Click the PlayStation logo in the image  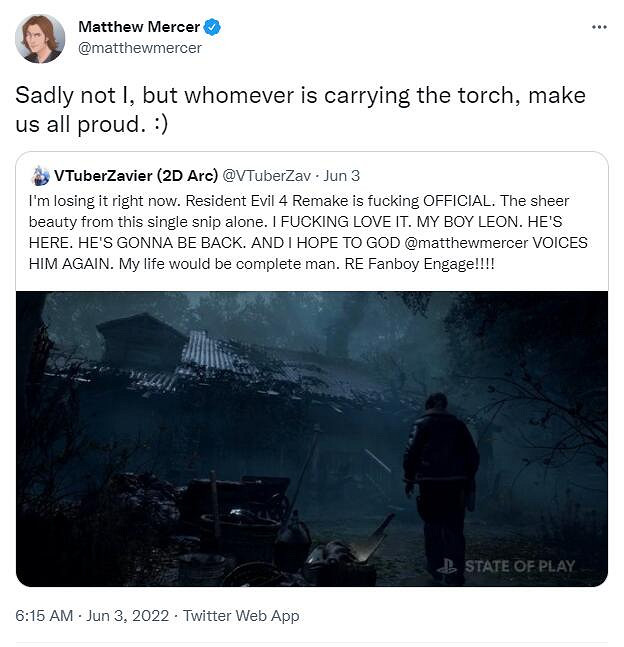point(447,567)
